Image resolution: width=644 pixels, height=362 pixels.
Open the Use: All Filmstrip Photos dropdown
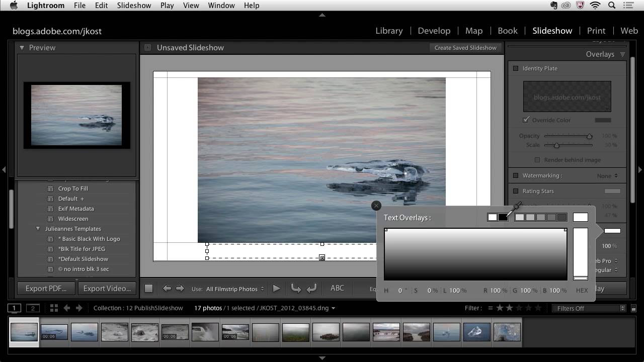235,289
